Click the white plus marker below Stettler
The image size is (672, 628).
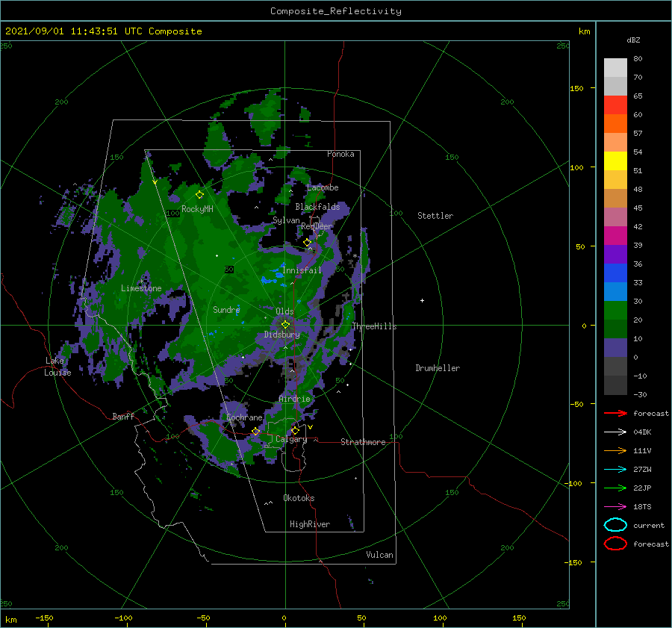pyautogui.click(x=422, y=300)
